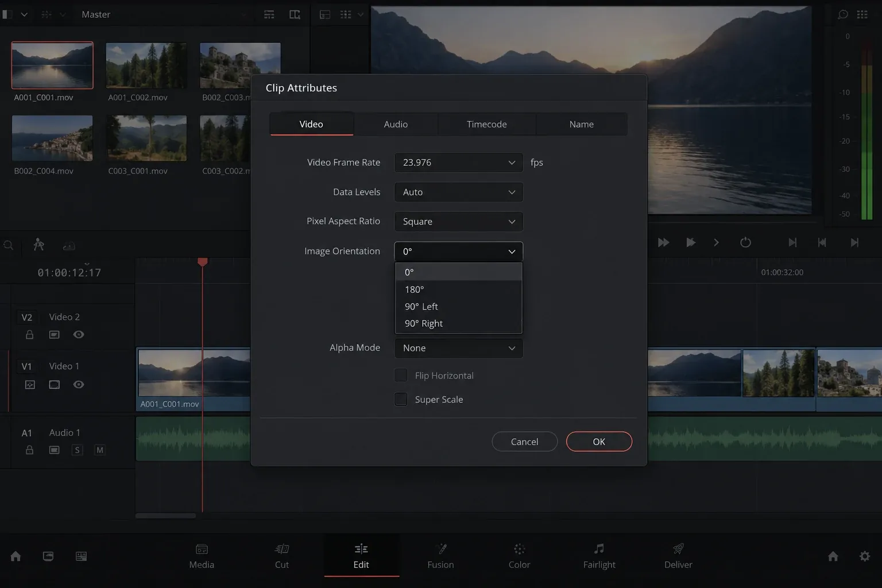Collapse the Image Orientation dropdown

[x=458, y=252]
